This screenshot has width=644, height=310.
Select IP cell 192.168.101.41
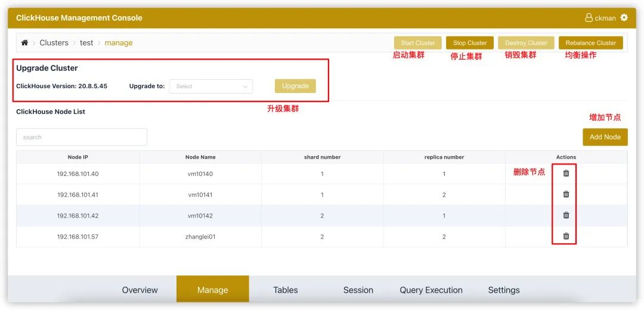tap(78, 194)
